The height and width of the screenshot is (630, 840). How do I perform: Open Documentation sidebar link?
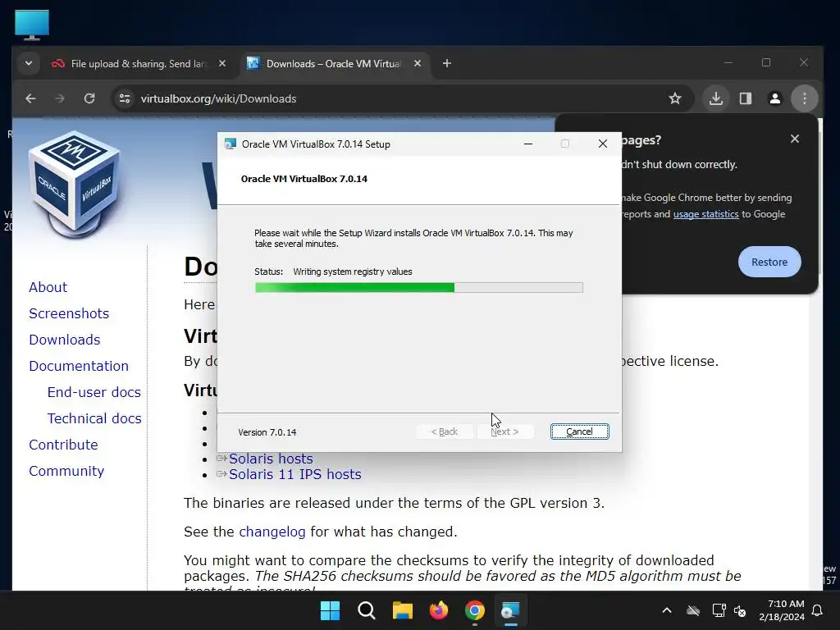pos(79,366)
